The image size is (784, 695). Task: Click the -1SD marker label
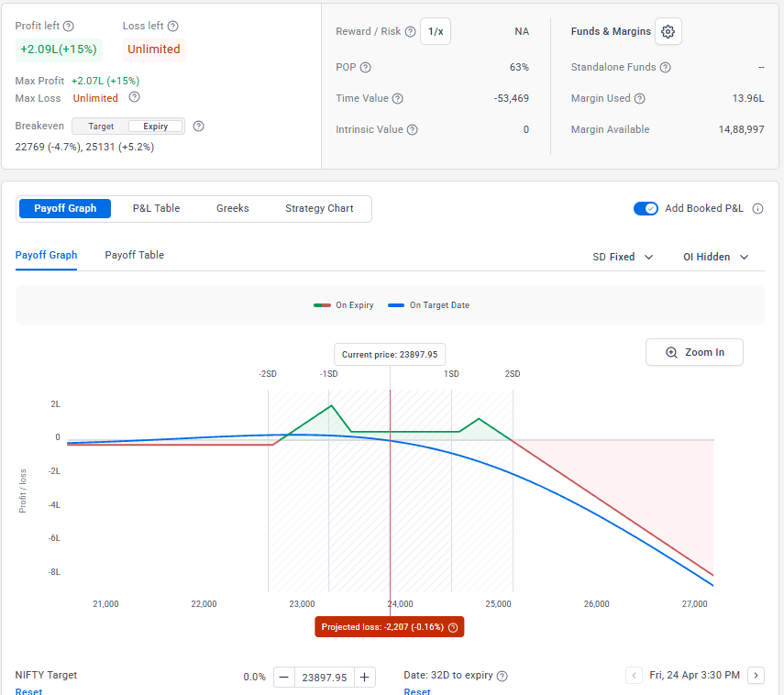pos(328,374)
